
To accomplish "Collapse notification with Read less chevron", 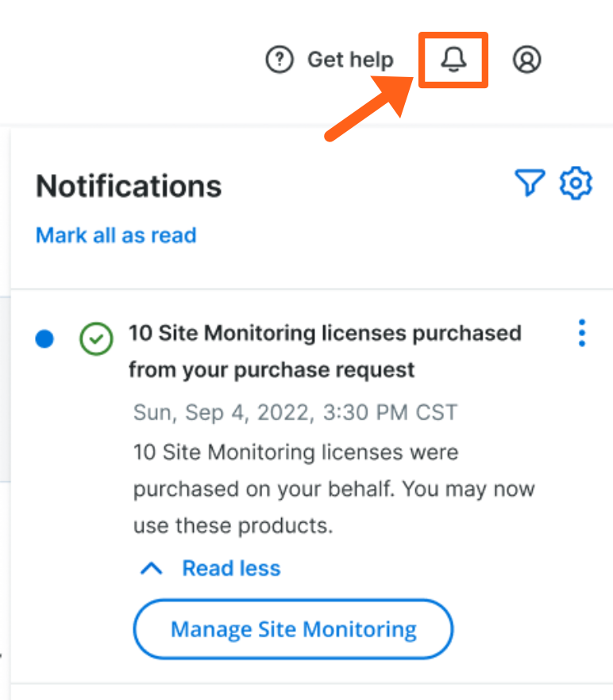I will pyautogui.click(x=151, y=568).
